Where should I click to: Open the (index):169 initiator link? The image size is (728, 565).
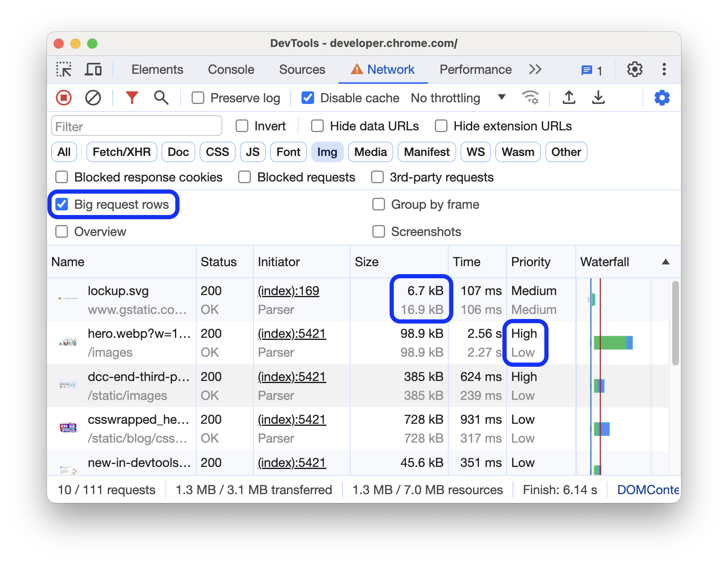coord(289,291)
